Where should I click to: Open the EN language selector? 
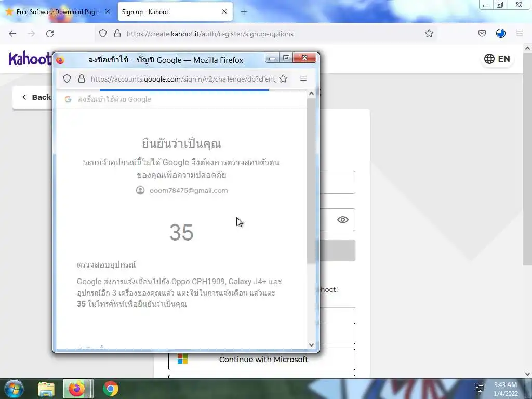click(x=497, y=59)
